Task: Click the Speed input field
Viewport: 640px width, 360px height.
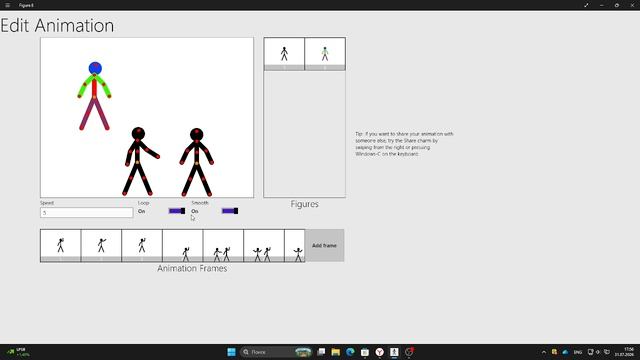Action: tap(87, 213)
